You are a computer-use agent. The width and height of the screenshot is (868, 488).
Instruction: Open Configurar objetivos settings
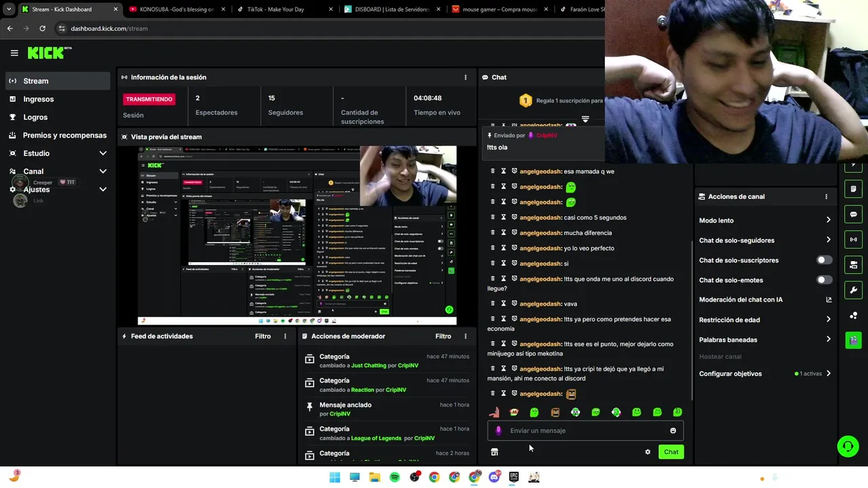(765, 373)
